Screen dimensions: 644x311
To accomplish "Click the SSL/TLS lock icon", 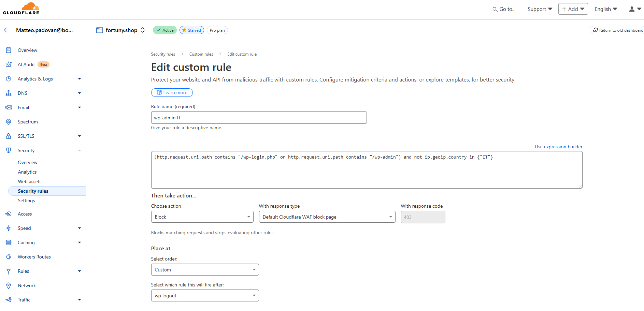I will (9, 136).
